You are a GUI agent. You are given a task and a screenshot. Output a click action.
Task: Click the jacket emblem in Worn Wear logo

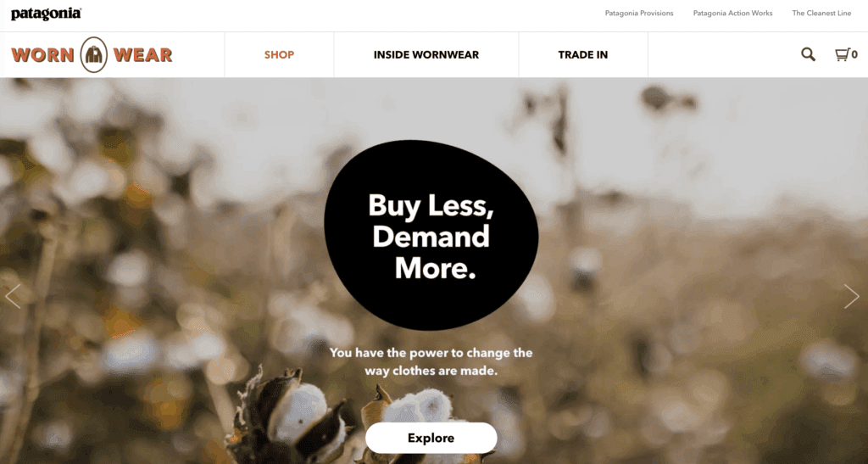(94, 55)
